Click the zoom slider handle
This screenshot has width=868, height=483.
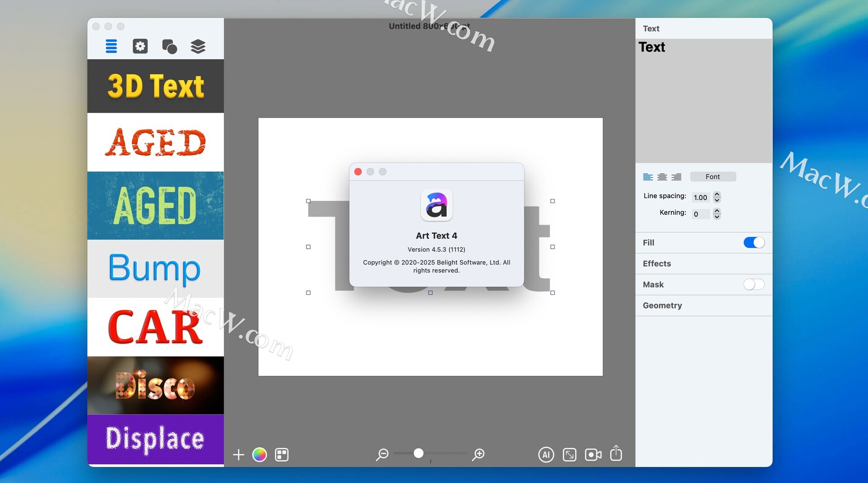coord(419,453)
